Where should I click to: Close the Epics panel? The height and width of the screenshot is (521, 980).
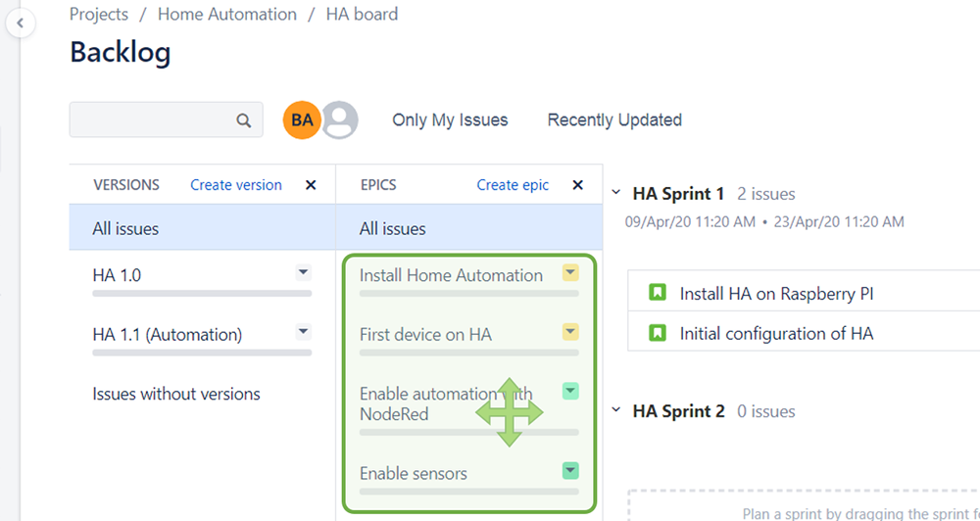tap(577, 185)
